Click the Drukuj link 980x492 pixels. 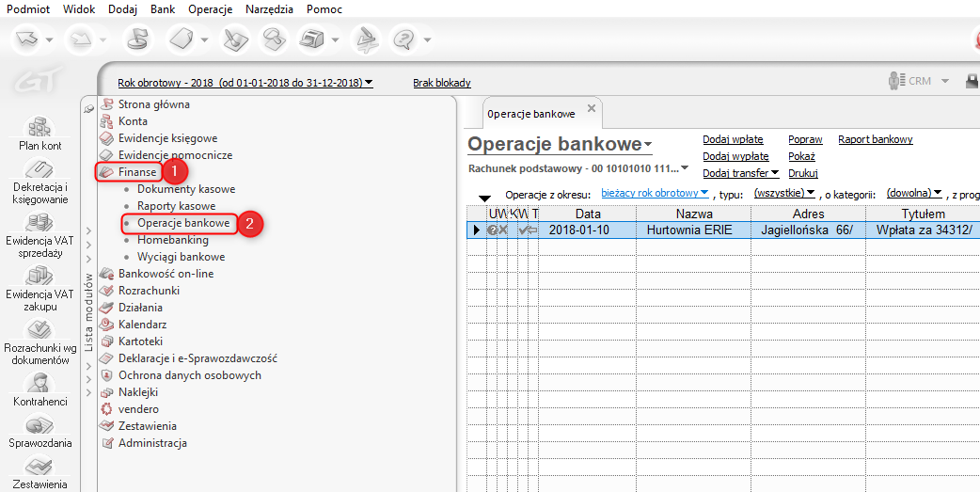click(x=803, y=173)
